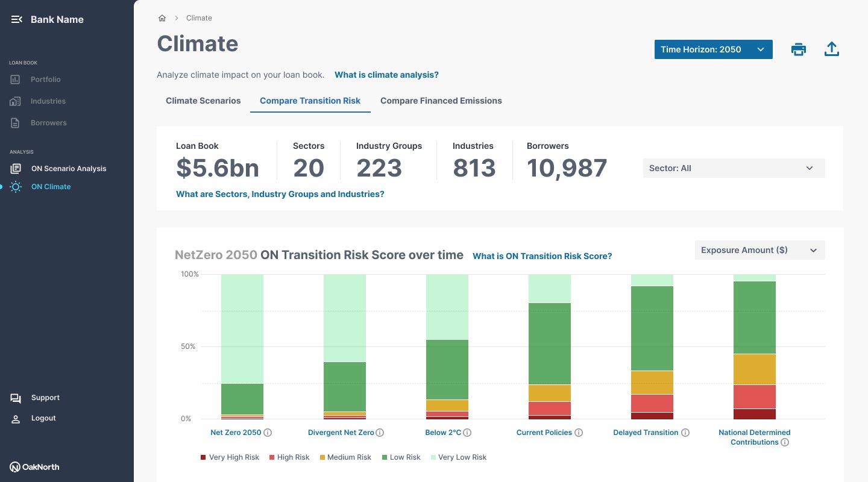Go to Home via the breadcrumb icon
This screenshot has height=482, width=868.
162,18
